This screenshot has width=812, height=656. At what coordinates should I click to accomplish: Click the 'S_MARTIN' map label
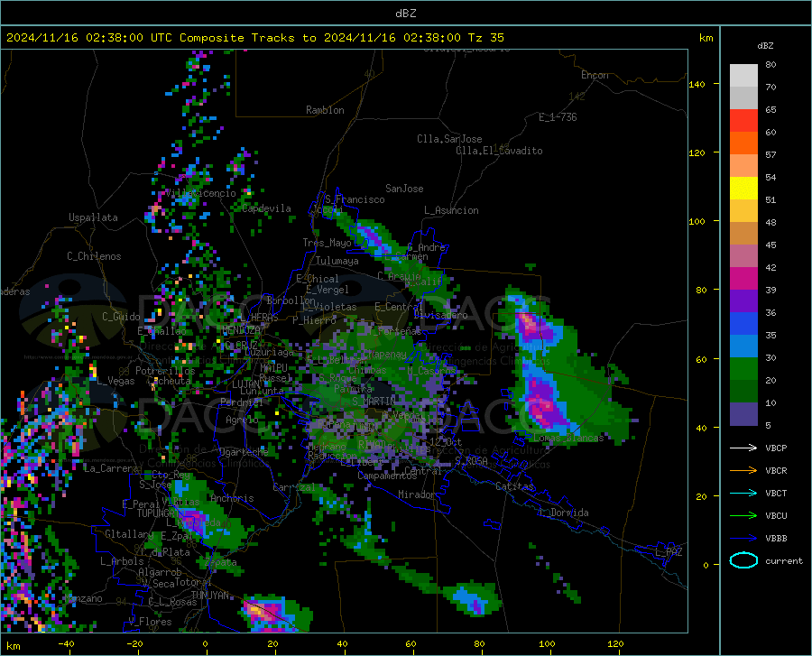pos(374,402)
